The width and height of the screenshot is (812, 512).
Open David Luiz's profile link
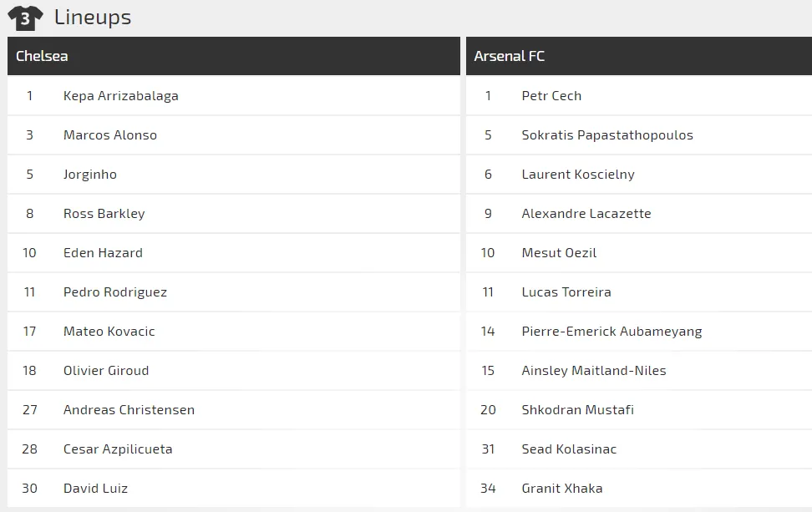click(95, 489)
